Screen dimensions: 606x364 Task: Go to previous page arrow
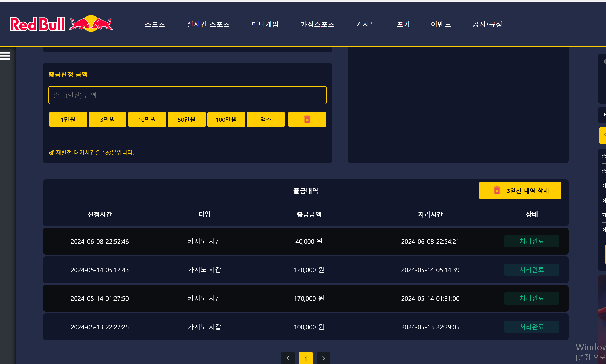(288, 358)
